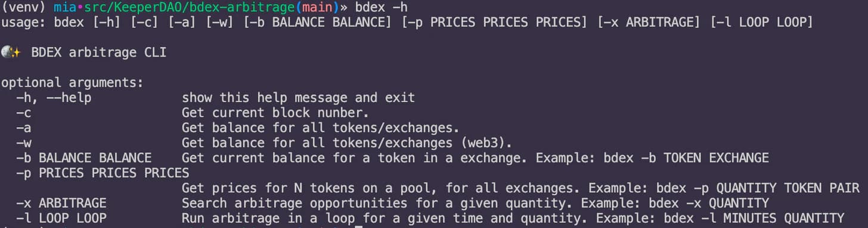Click the '-l LOOP LOOP' option
868x228 pixels.
tap(61, 218)
